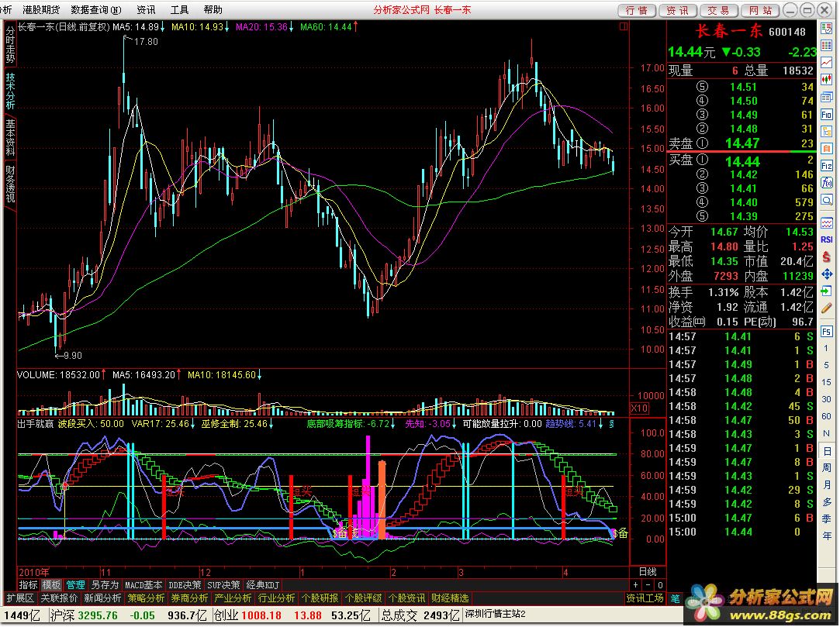Image resolution: width=840 pixels, height=627 pixels.
Task: Click the 交易 button in title bar
Action: [x=718, y=10]
